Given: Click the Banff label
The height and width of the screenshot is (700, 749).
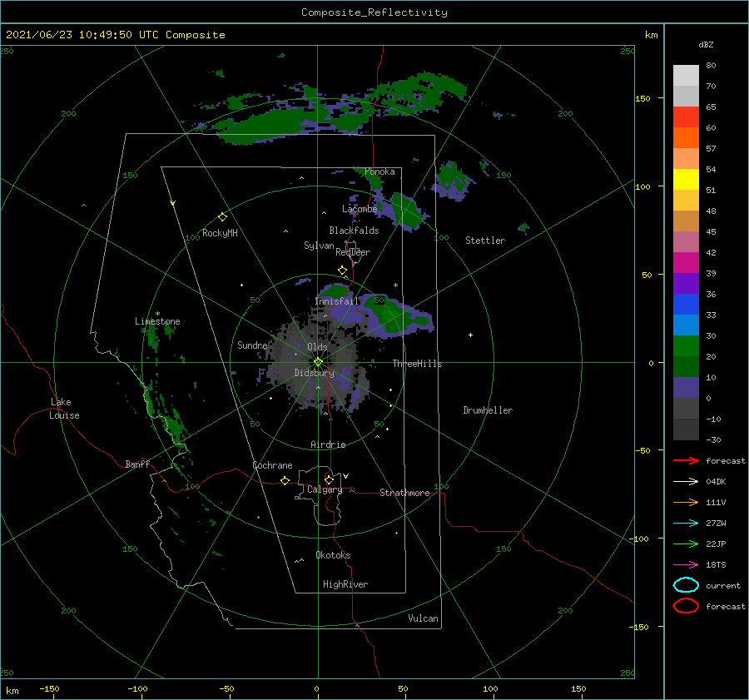Looking at the screenshot, I should point(137,464).
